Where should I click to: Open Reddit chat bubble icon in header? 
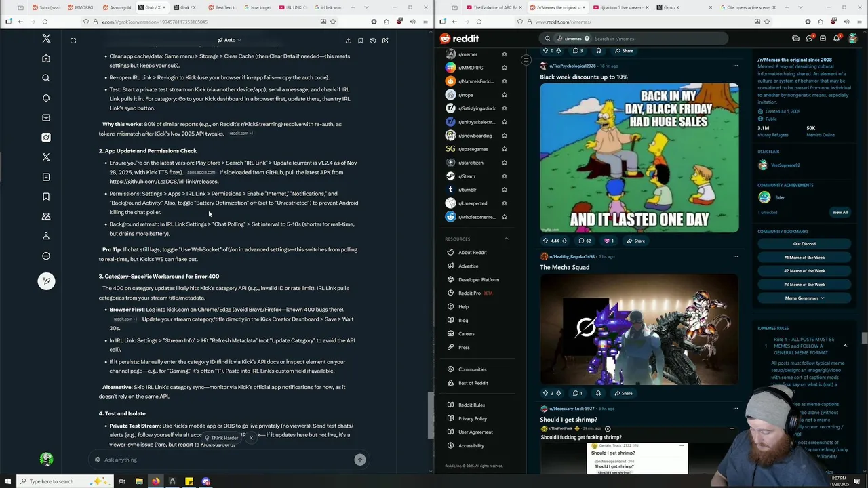tap(809, 39)
